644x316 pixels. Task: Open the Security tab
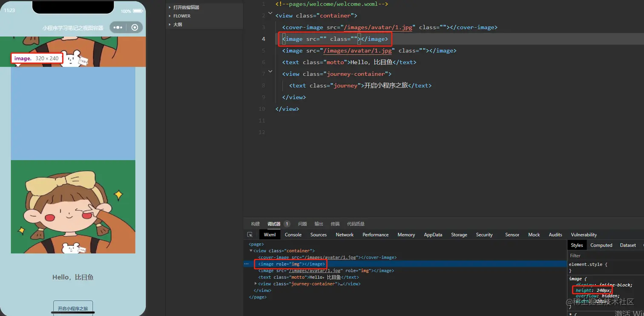pyautogui.click(x=484, y=235)
